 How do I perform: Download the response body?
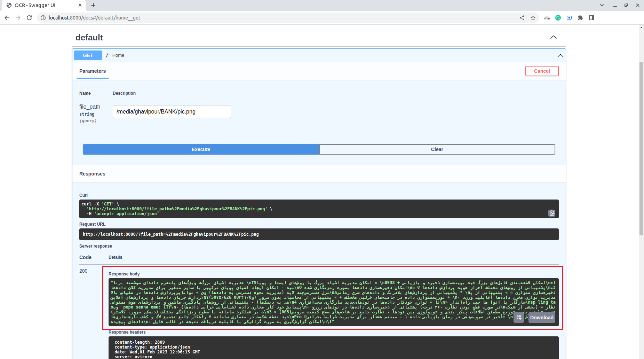pos(542,318)
